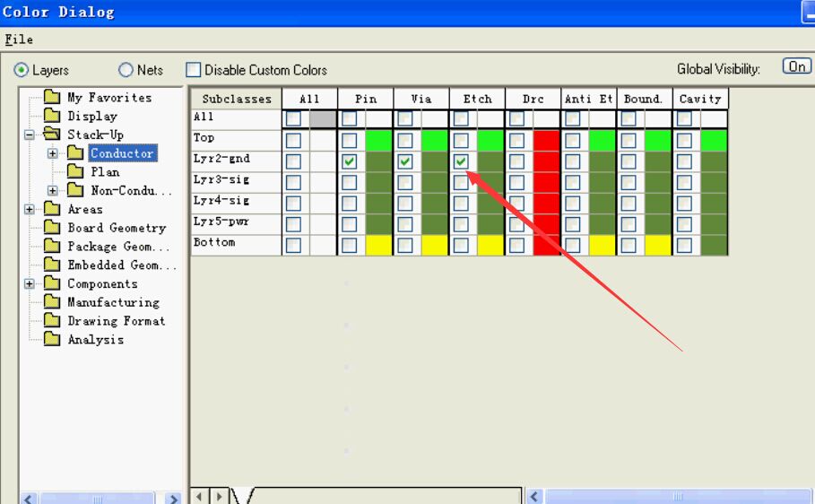The image size is (815, 504).
Task: Select the Layers radio button
Action: [x=22, y=70]
